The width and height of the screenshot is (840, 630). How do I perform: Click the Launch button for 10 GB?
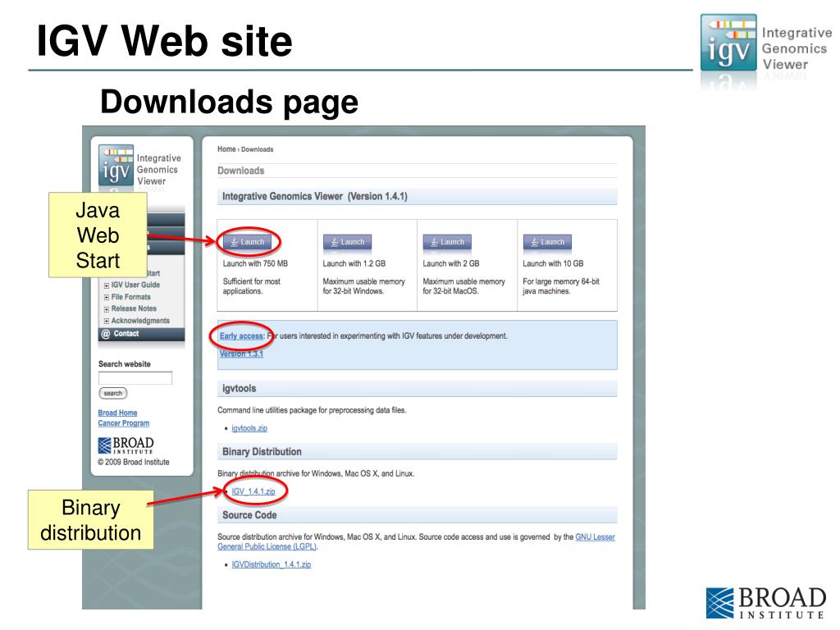547,242
